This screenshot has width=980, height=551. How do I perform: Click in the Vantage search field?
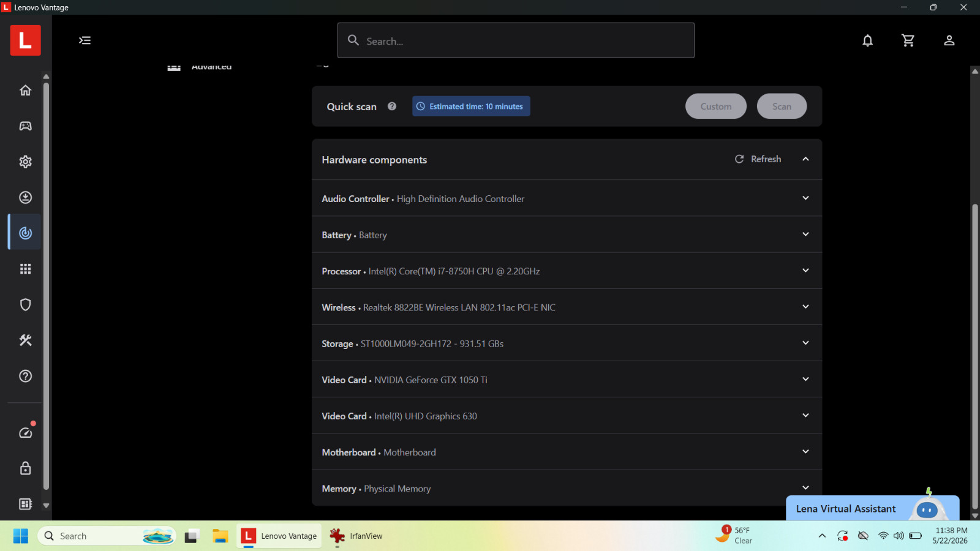click(516, 40)
